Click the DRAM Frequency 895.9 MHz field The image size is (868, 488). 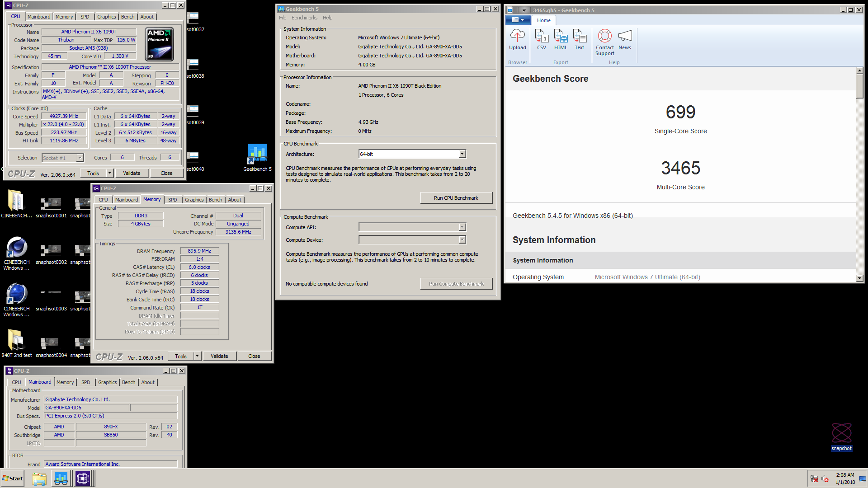[199, 251]
